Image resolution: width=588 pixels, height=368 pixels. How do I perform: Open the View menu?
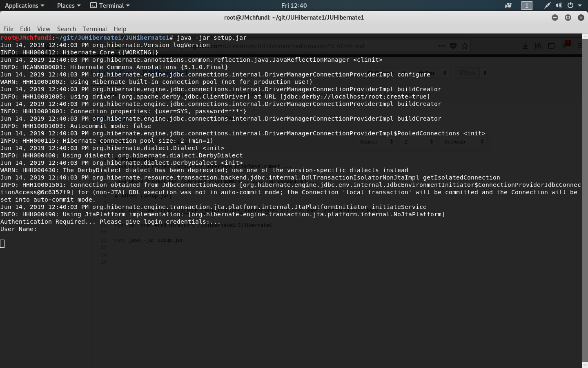click(44, 29)
